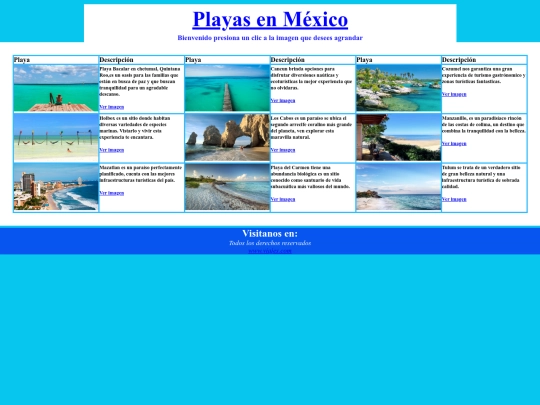Click the Holbox hammocks beach thumbnail
The width and height of the screenshot is (540, 405).
point(56,138)
